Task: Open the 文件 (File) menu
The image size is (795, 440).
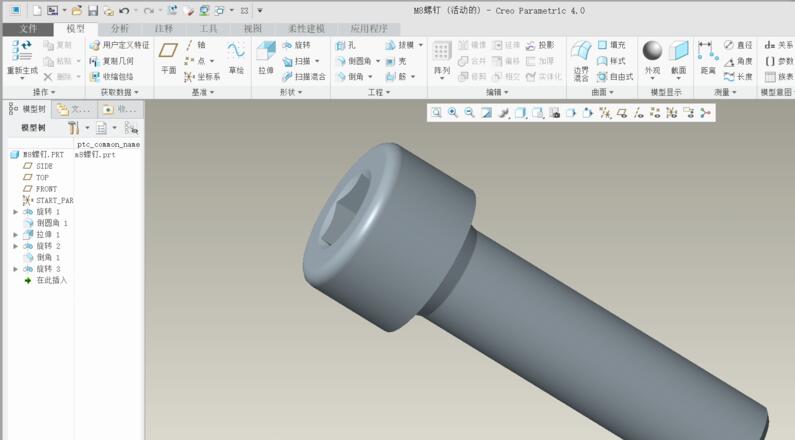Action: [28, 29]
